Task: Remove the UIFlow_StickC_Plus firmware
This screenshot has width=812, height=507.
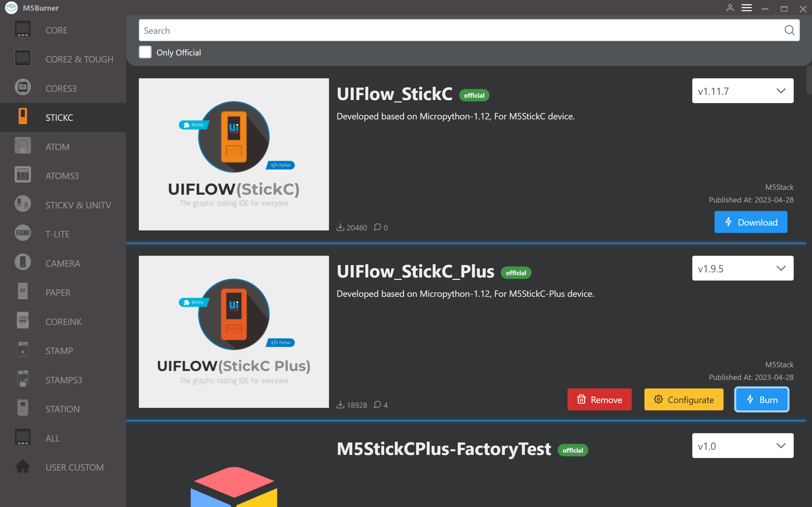Action: pyautogui.click(x=599, y=399)
